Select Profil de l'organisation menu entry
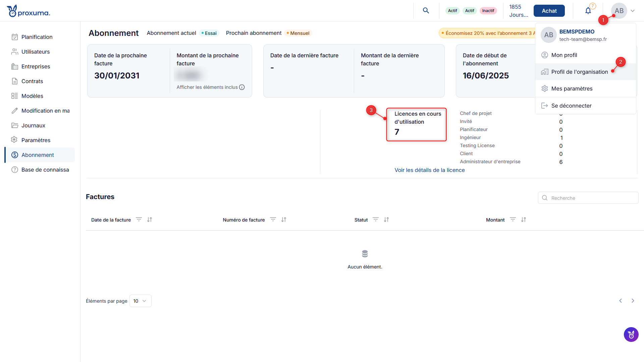Image resolution: width=644 pixels, height=362 pixels. point(579,72)
